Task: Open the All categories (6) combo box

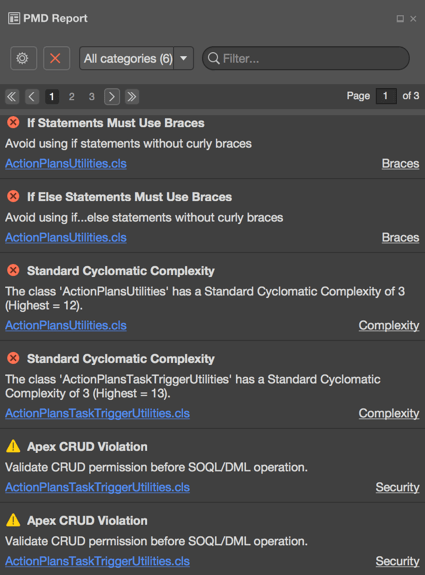Action: [136, 58]
